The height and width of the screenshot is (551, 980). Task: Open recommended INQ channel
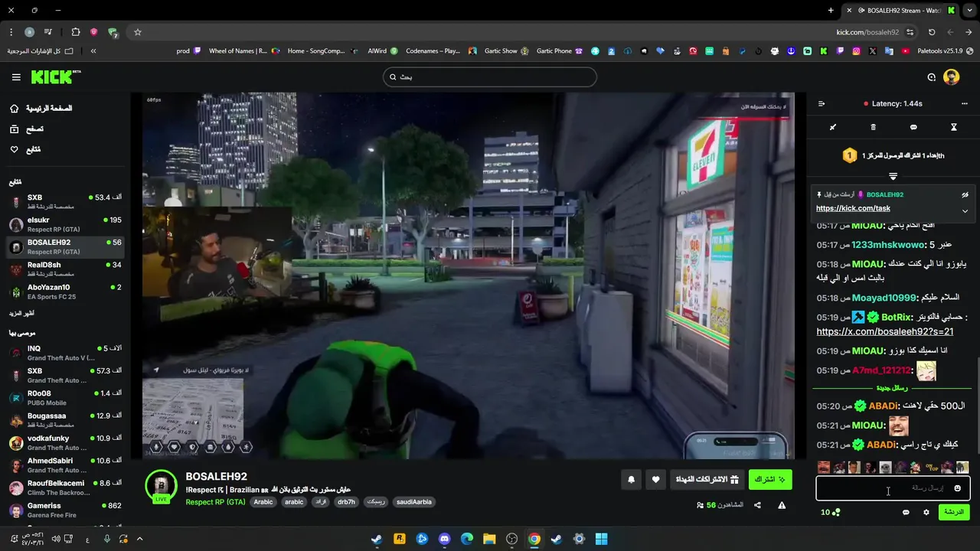65,353
